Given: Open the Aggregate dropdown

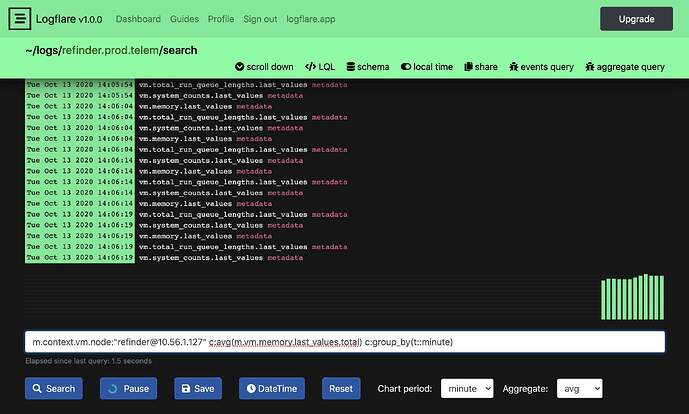Looking at the screenshot, I should (x=580, y=389).
